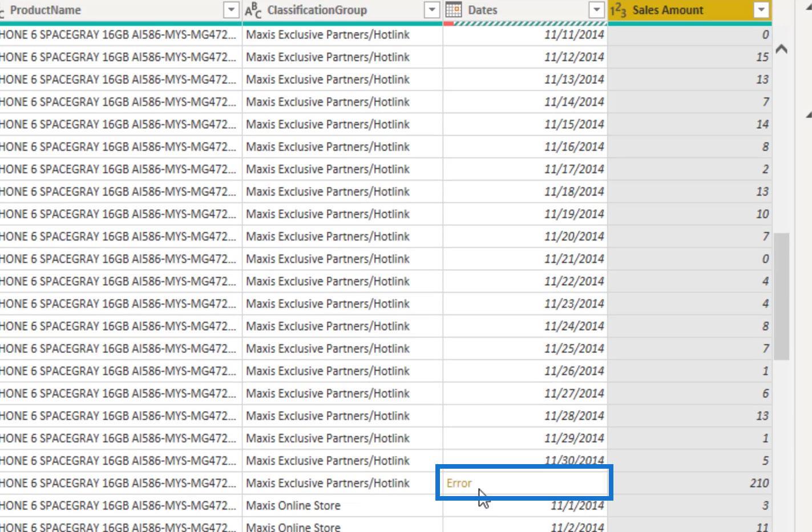Select the first Maxis Online Store cell
The height and width of the screenshot is (532, 812).
pyautogui.click(x=342, y=505)
